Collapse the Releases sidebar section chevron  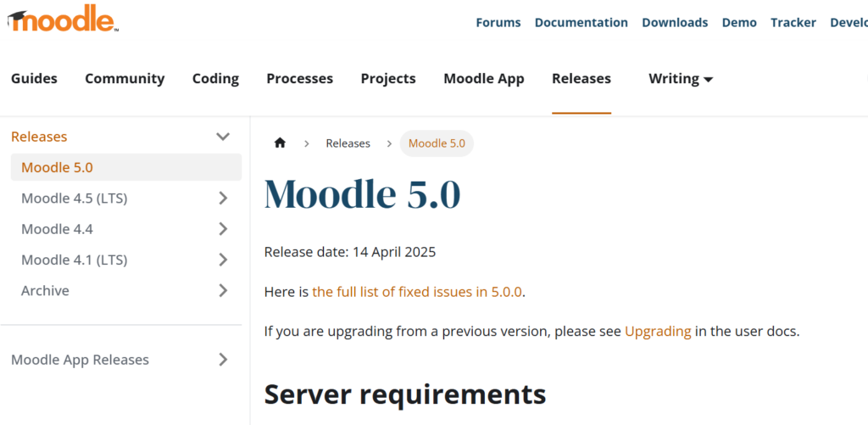pyautogui.click(x=223, y=137)
